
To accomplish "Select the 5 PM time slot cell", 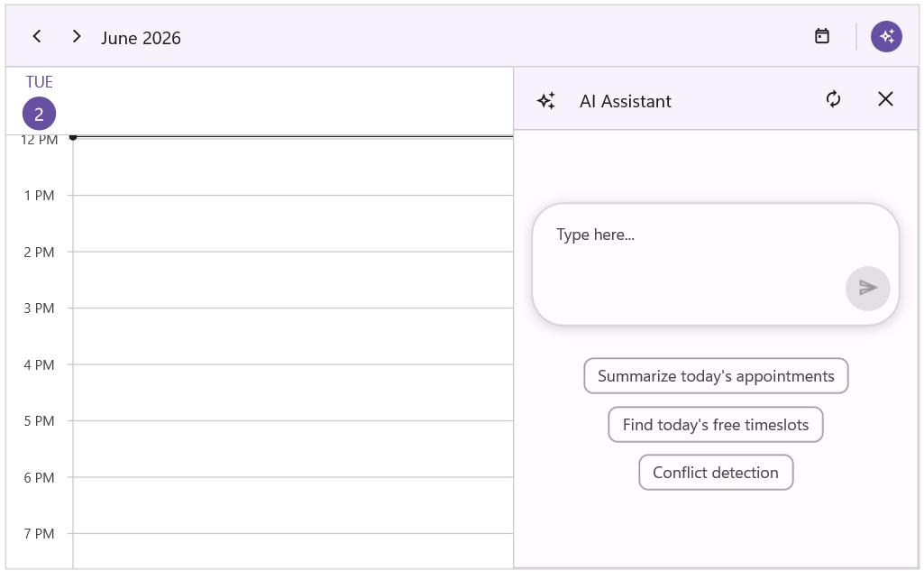I will pyautogui.click(x=293, y=449).
